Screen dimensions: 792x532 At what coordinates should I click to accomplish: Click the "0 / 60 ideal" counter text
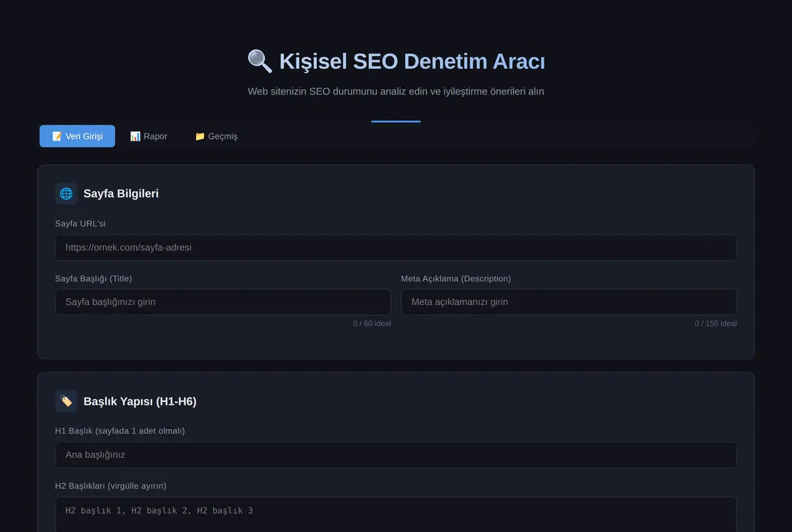click(372, 323)
